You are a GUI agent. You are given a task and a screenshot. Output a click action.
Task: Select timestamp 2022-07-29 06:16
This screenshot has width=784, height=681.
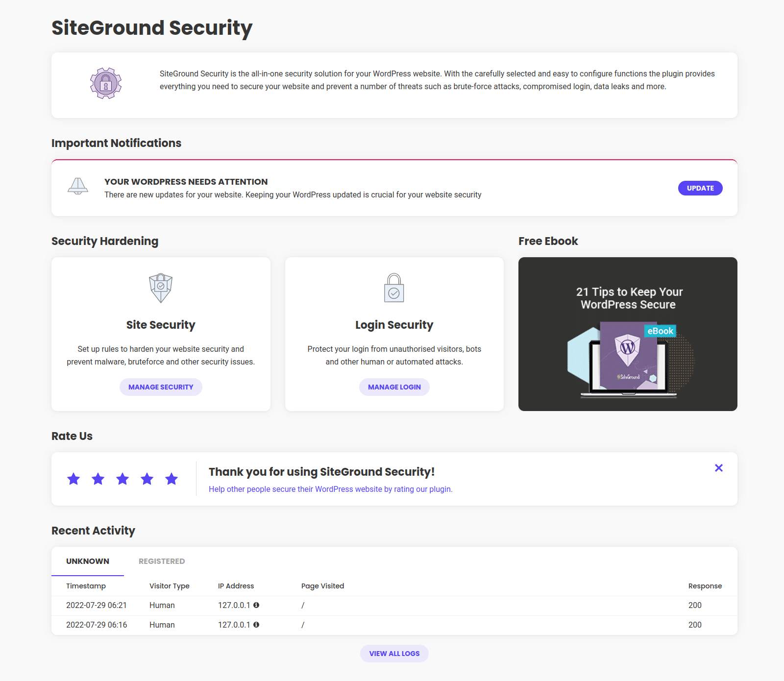(97, 625)
